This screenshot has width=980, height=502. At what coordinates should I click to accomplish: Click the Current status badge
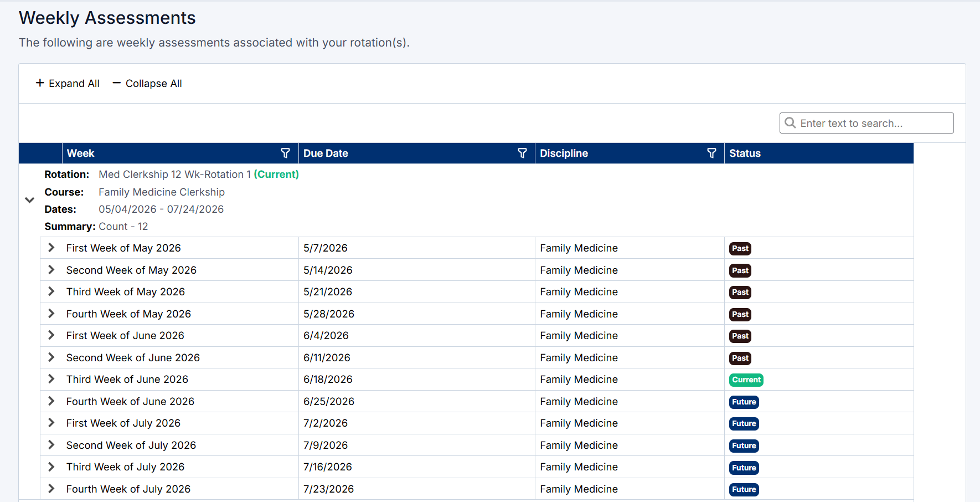tap(746, 380)
